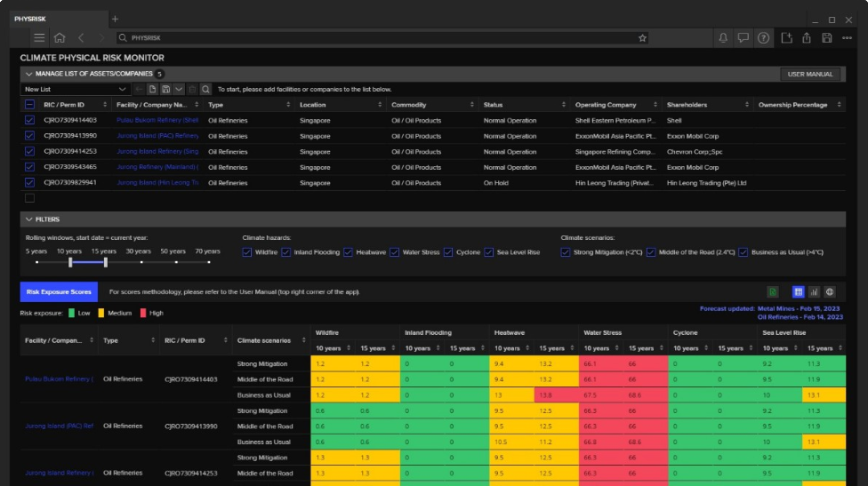
Task: Open the chat messages icon
Action: [x=743, y=38]
